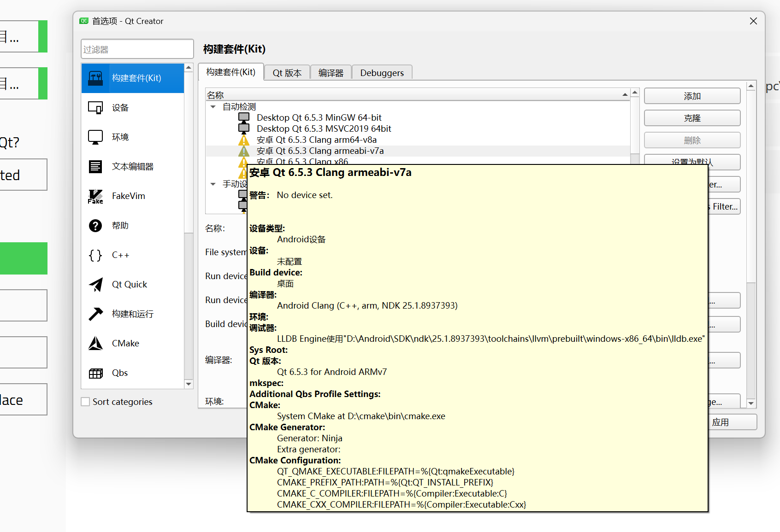Open the 文本编辑器 text editor icon
The image size is (780, 532).
point(95,166)
